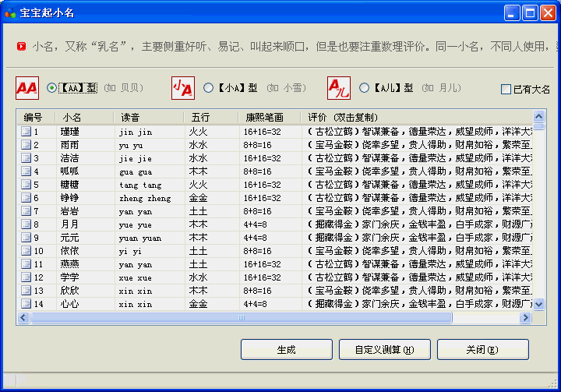Click the app icon in the title bar
This screenshot has width=561, height=392.
[10, 13]
